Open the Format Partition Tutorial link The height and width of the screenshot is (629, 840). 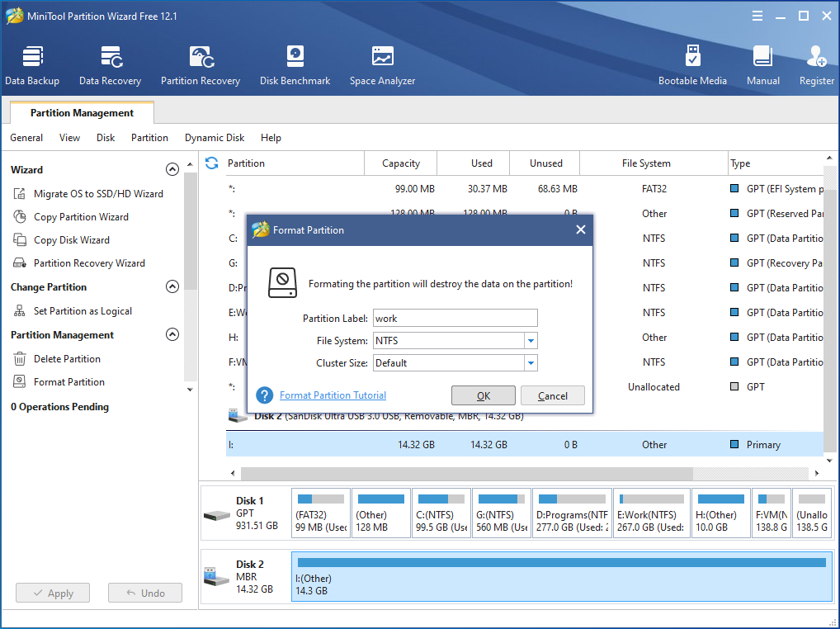click(333, 395)
